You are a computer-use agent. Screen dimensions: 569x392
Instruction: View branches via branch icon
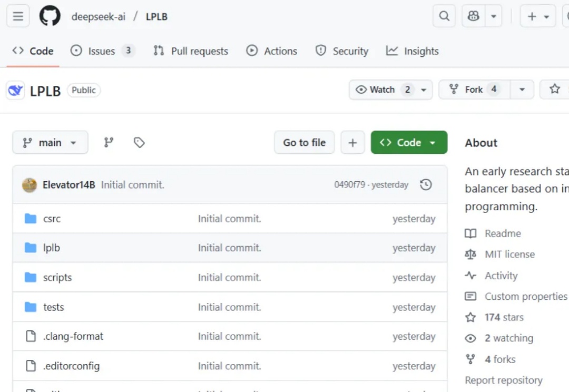point(109,142)
